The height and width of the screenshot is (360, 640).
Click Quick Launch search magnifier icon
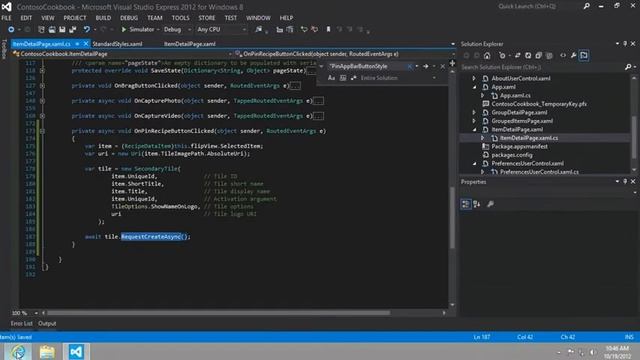[x=587, y=6]
